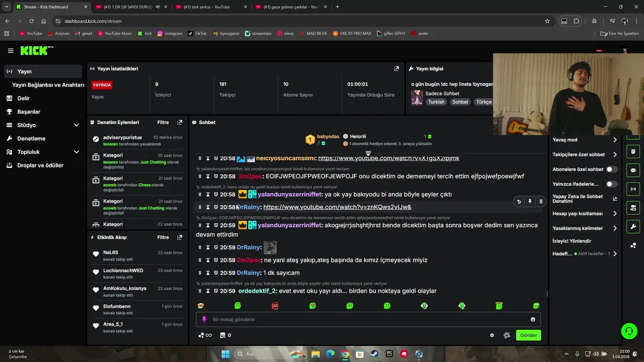Open the blerp bookmark
The height and width of the screenshot is (362, 644).
point(285,33)
